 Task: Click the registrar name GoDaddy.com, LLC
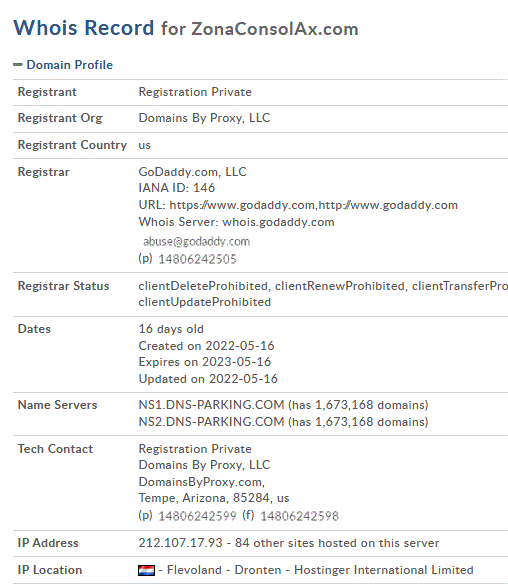pos(192,172)
